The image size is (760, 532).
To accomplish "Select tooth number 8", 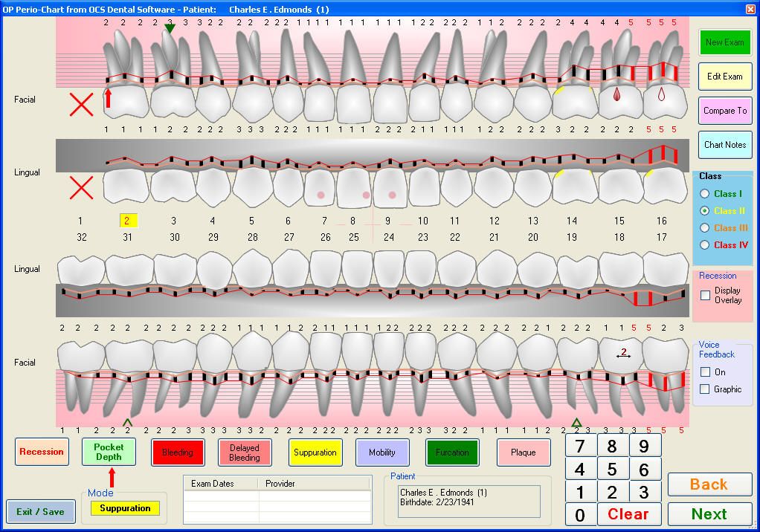I will pos(352,221).
